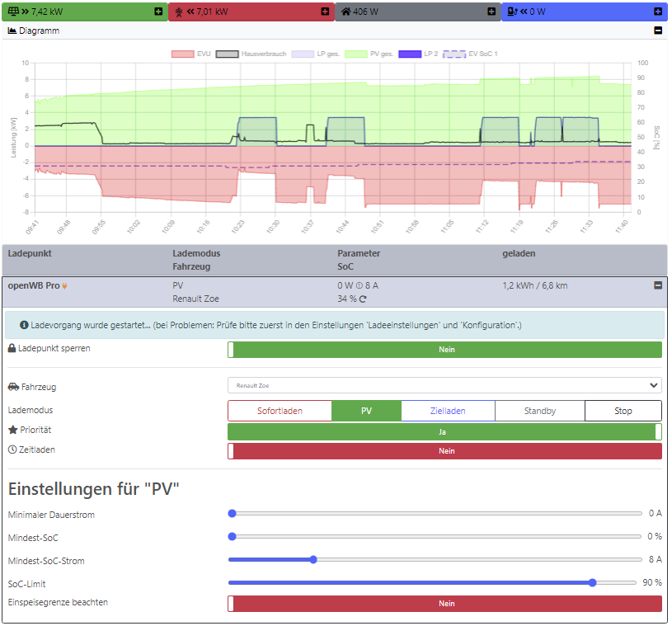672x626 pixels.
Task: Click the 0 W charge point value
Action: [538, 12]
